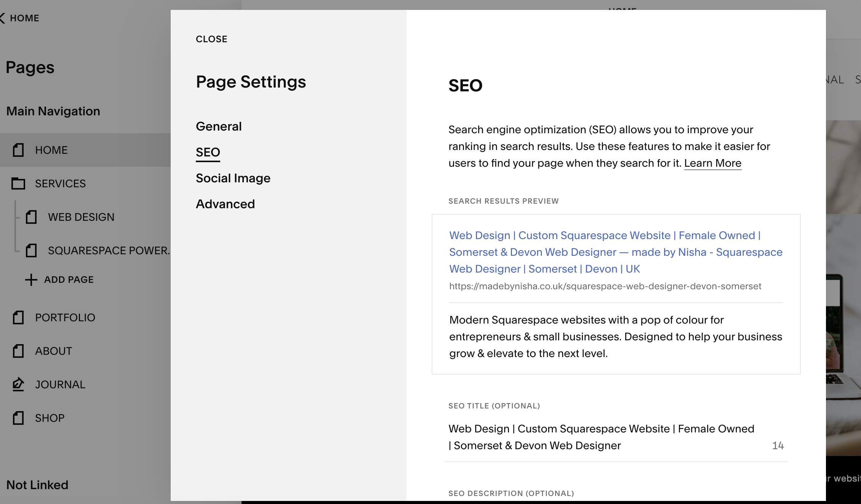Click the SERVICES folder icon
861x504 pixels.
[18, 183]
